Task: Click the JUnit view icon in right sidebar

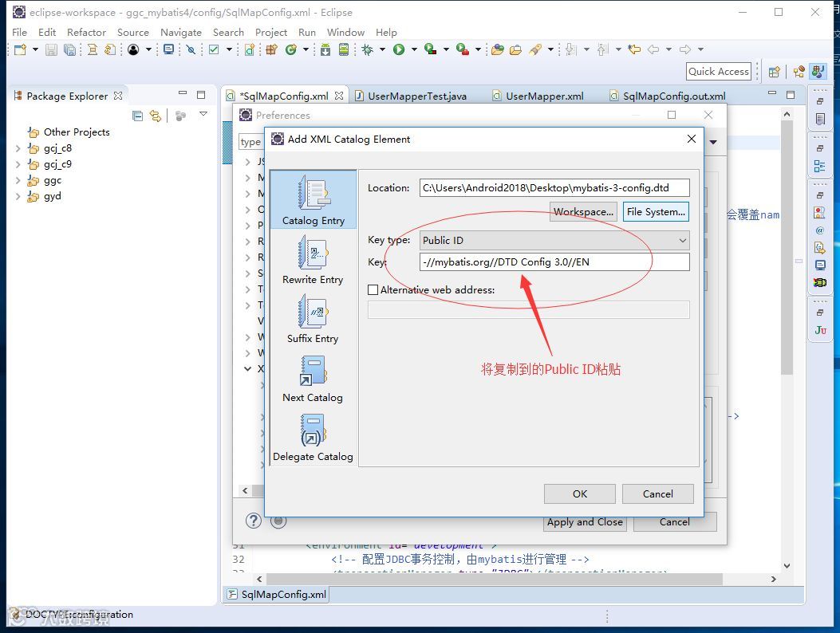Action: 820,330
